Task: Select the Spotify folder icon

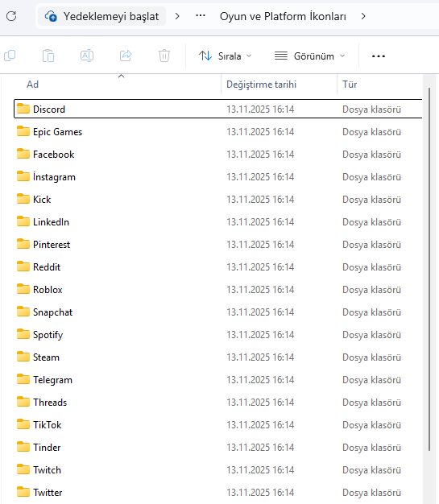Action: click(23, 333)
